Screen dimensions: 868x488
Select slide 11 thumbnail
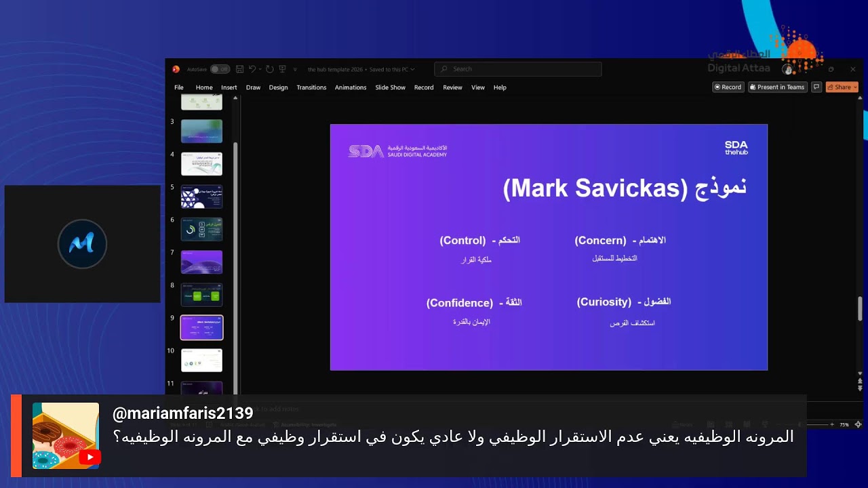pos(201,387)
